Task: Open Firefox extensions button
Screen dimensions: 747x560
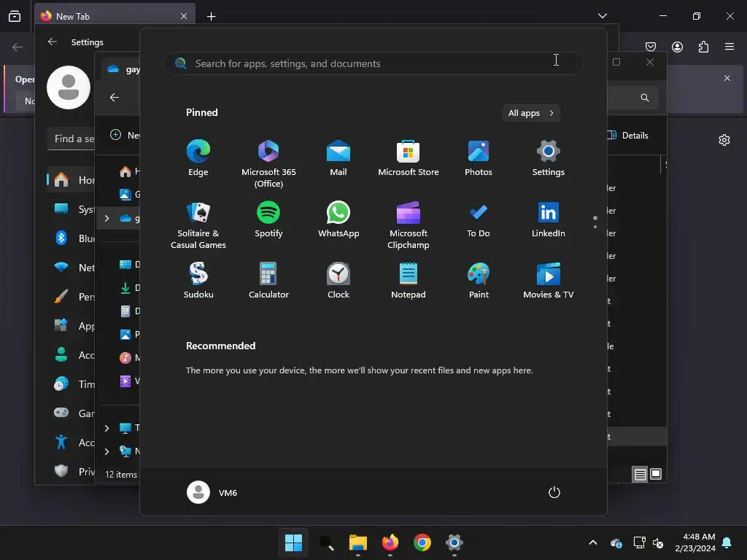Action: pyautogui.click(x=703, y=47)
